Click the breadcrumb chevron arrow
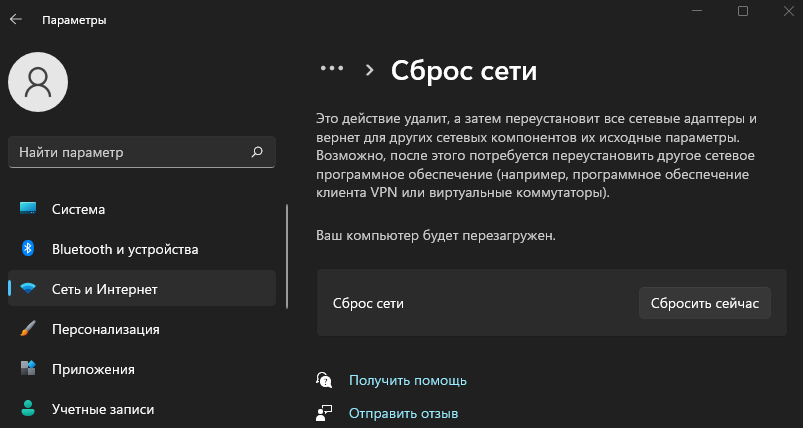 [x=369, y=71]
